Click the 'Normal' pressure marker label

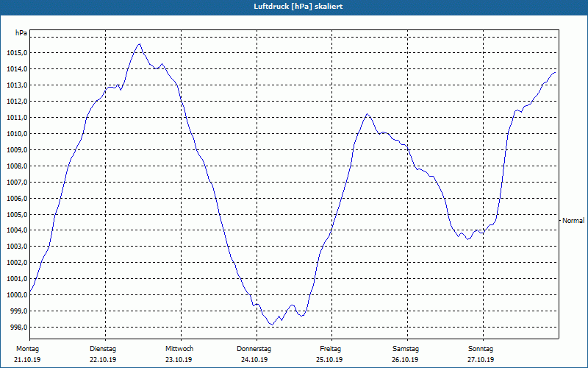573,220
